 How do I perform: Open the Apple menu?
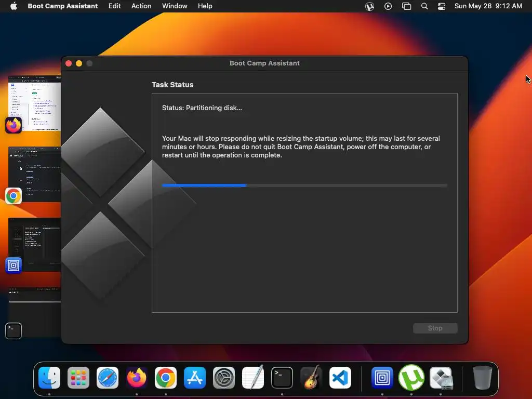(14, 6)
